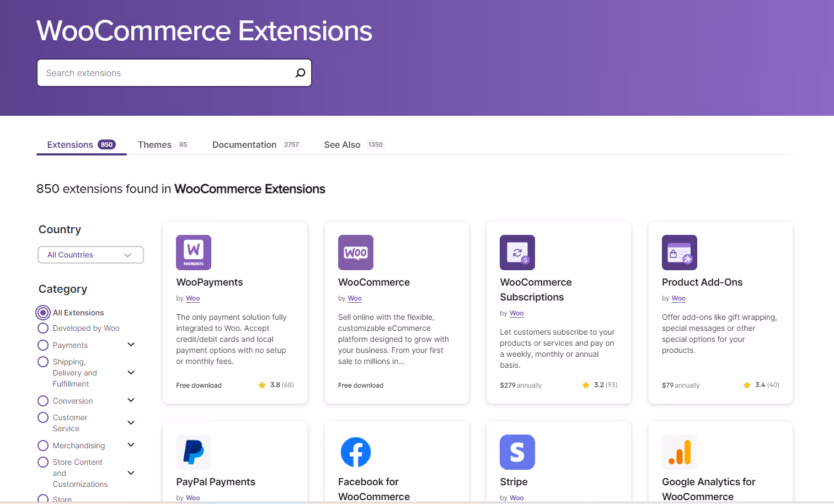Click the WooCommerce Subscriptions icon
Viewport: 834px width, 504px height.
pyautogui.click(x=517, y=252)
